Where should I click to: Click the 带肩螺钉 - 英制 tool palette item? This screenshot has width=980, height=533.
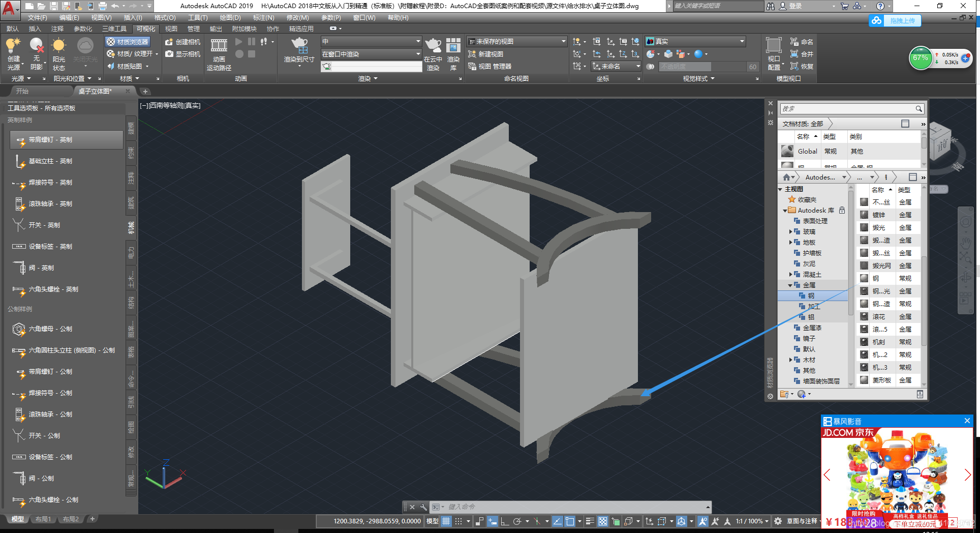(67, 140)
